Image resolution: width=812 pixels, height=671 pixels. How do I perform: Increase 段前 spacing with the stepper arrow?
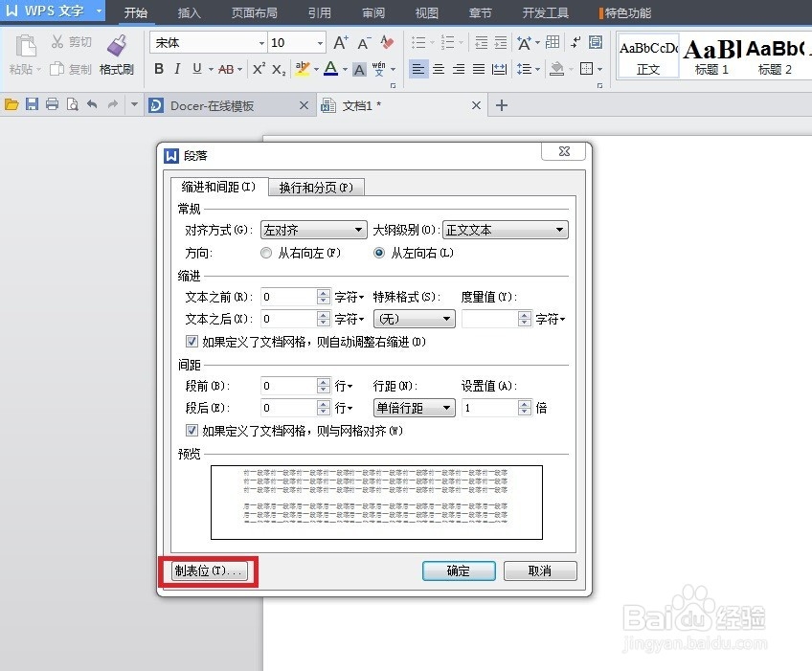(x=323, y=382)
